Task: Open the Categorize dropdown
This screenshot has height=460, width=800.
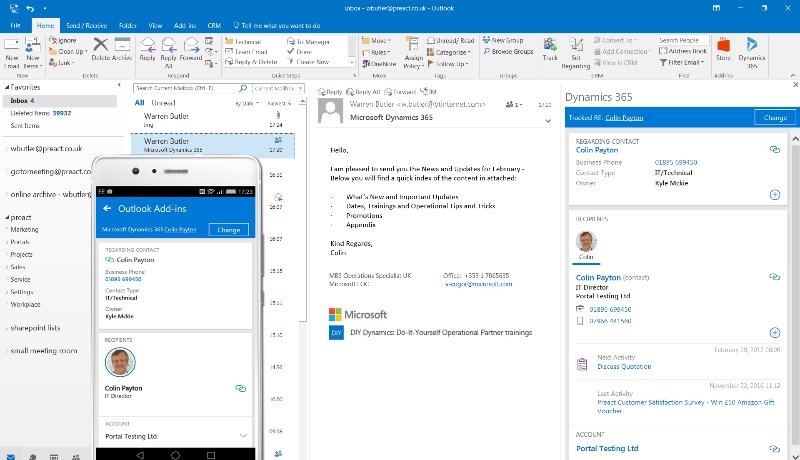Action: click(x=449, y=52)
